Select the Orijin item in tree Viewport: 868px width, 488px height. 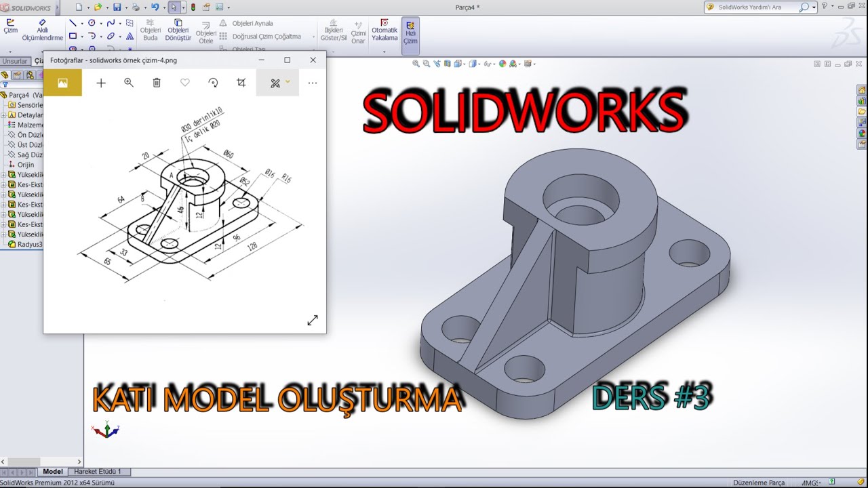[20, 165]
